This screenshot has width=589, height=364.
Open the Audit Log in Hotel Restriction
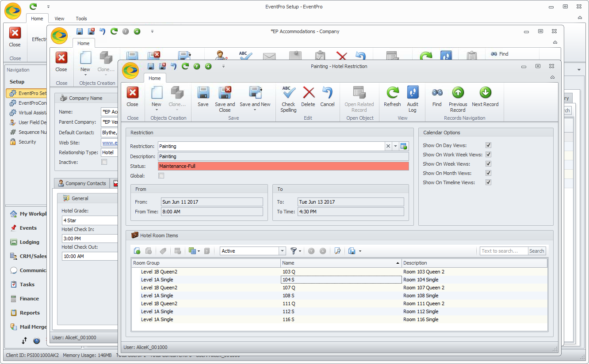413,99
